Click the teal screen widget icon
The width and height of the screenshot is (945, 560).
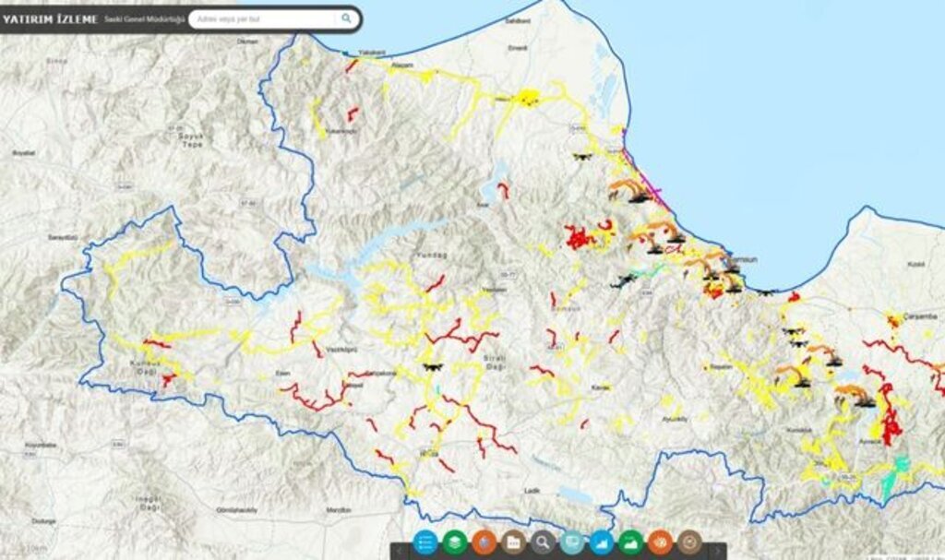(x=572, y=543)
